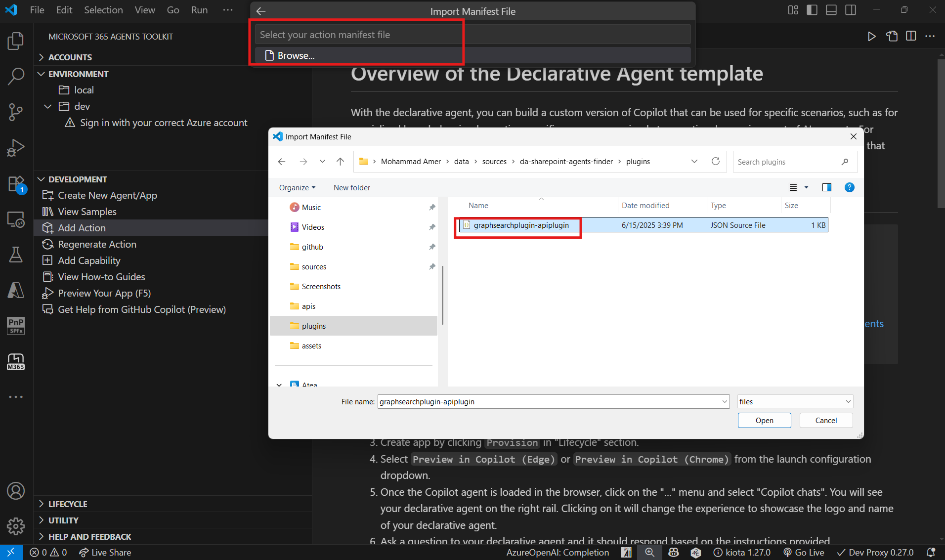Click the errors and warnings status indicator
The width and height of the screenshot is (945, 560).
pos(48,552)
